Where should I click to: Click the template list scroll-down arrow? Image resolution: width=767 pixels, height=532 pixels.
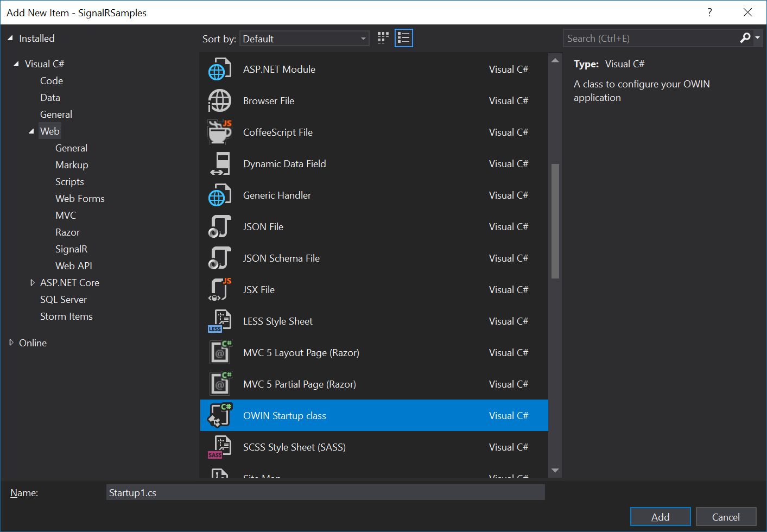(555, 471)
